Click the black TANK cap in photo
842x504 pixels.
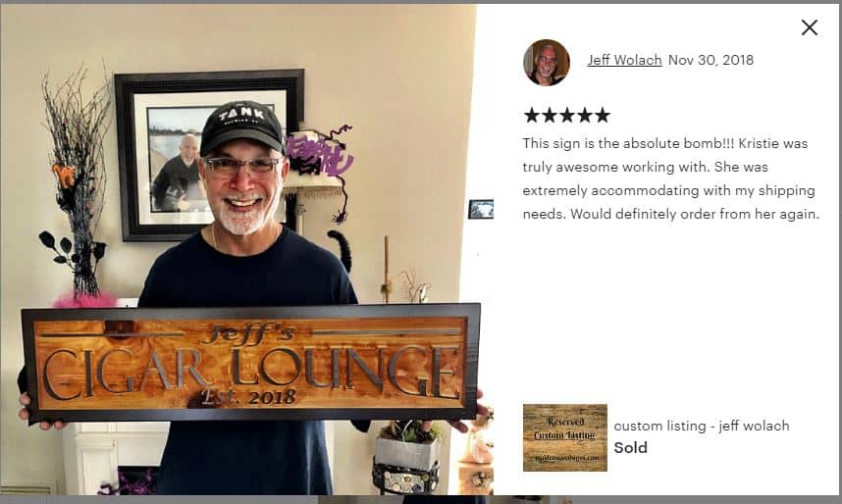[x=241, y=127]
